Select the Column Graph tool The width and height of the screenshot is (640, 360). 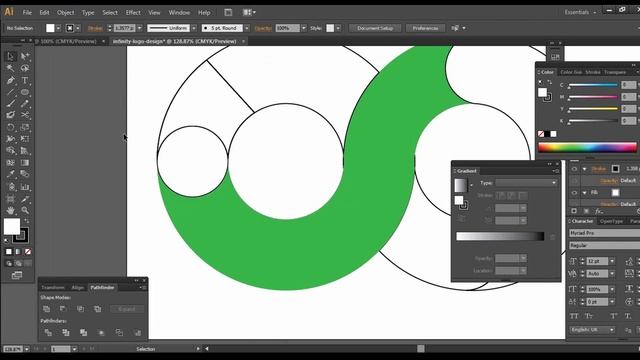tap(25, 187)
